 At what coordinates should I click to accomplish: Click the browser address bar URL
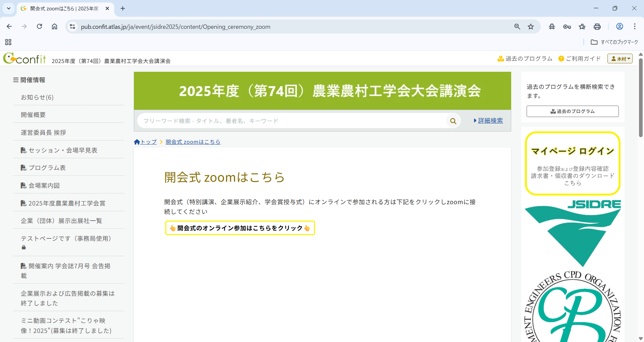coord(175,27)
